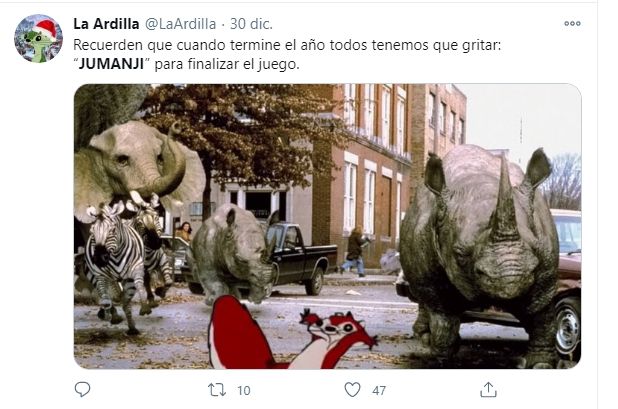View La Ardilla's profile avatar
The width and height of the screenshot is (618, 409).
[38, 39]
